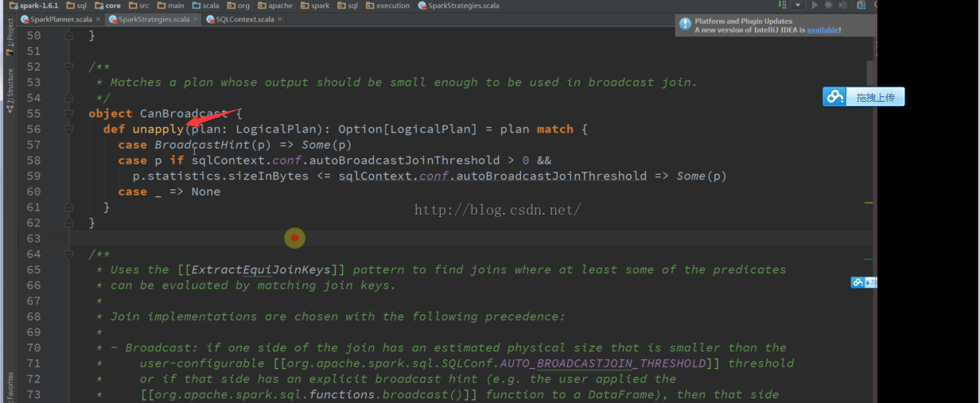Select the apache package breadcrumb
Screen dimensions: 980x403
(275, 6)
